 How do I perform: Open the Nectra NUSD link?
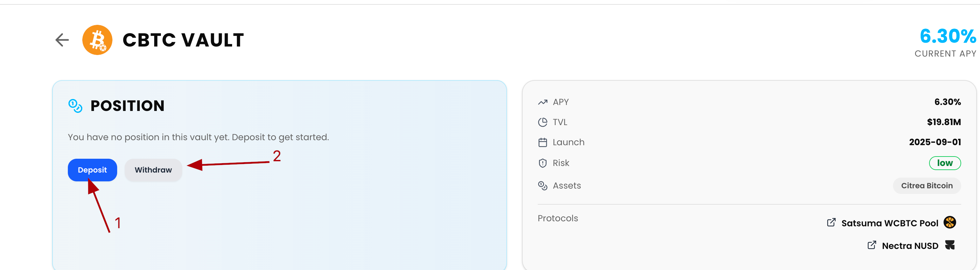(910, 245)
